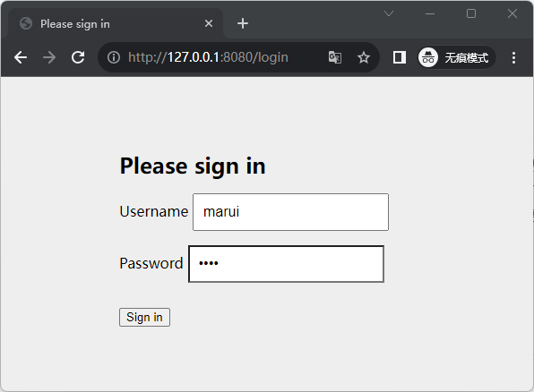The width and height of the screenshot is (534, 392).
Task: Bookmark this page with the star icon
Action: [364, 57]
